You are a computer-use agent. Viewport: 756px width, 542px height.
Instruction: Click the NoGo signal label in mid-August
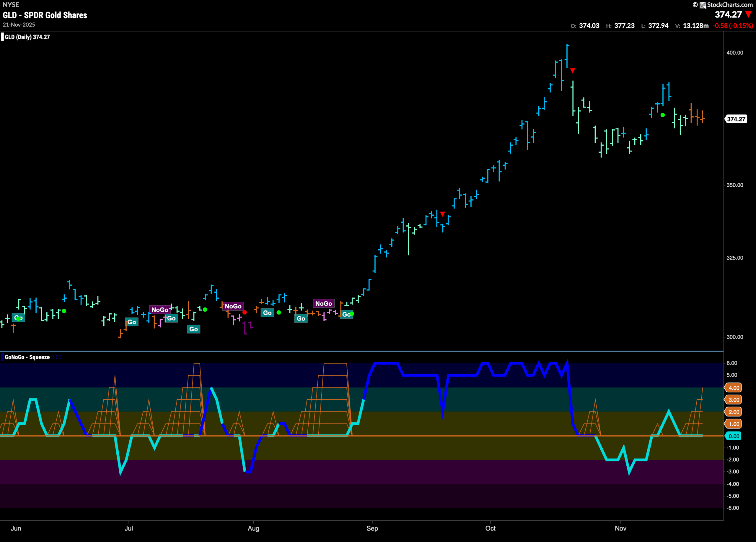coord(324,303)
